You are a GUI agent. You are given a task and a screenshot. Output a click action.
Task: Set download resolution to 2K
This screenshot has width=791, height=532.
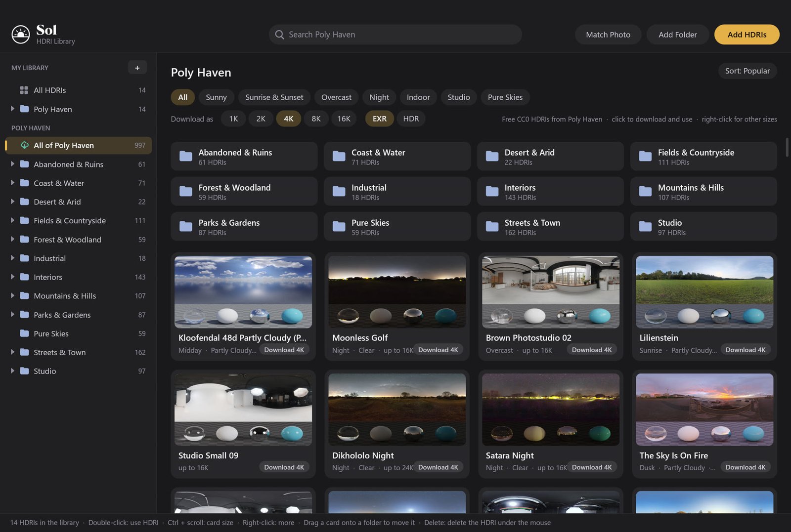[261, 119]
